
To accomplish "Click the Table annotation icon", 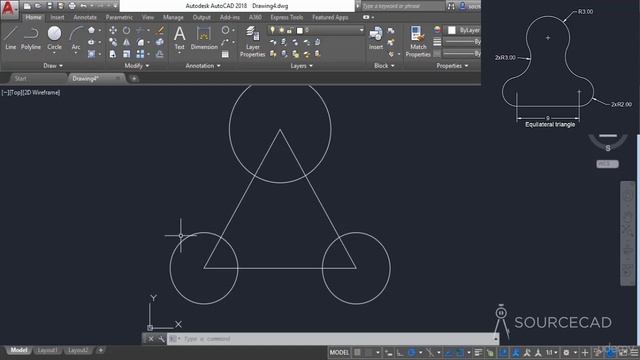I will pyautogui.click(x=225, y=54).
